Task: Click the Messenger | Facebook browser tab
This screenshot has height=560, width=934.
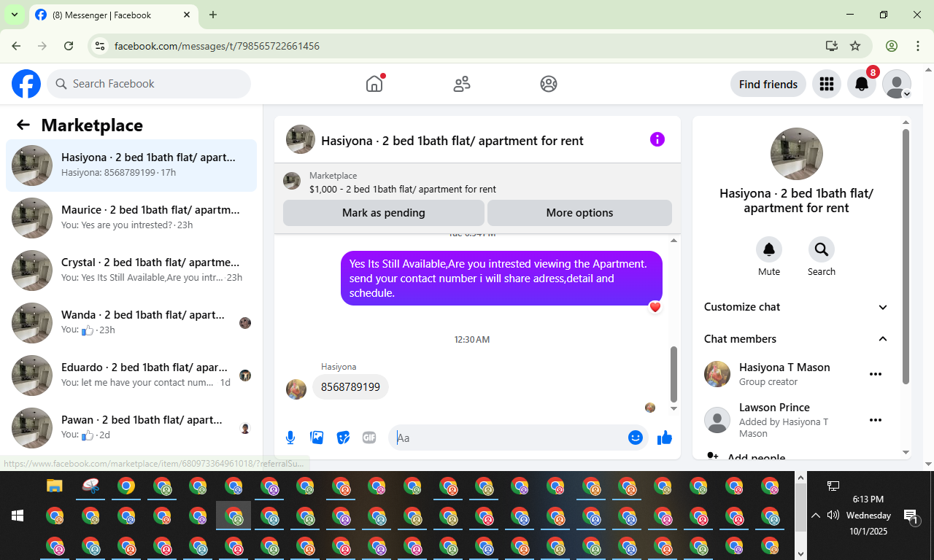Action: (113, 15)
